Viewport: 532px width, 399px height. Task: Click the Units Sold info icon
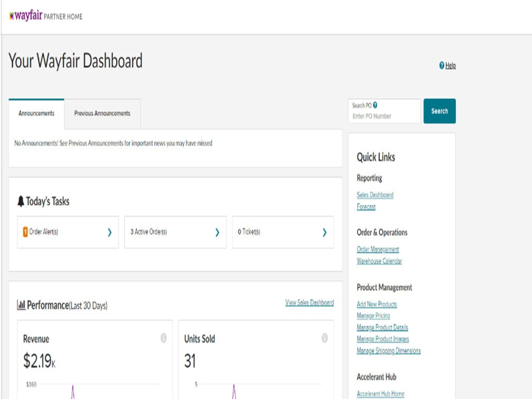click(325, 338)
